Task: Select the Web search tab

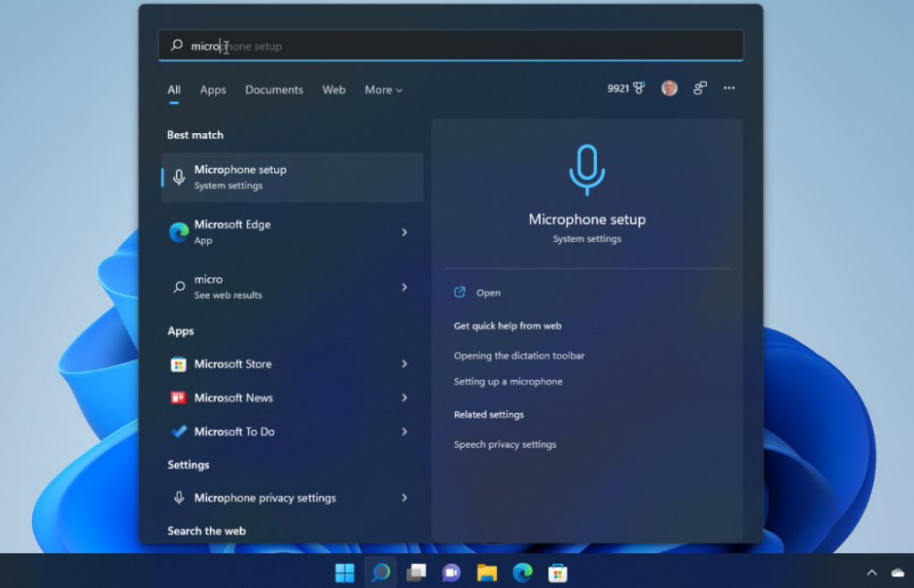Action: pos(334,90)
